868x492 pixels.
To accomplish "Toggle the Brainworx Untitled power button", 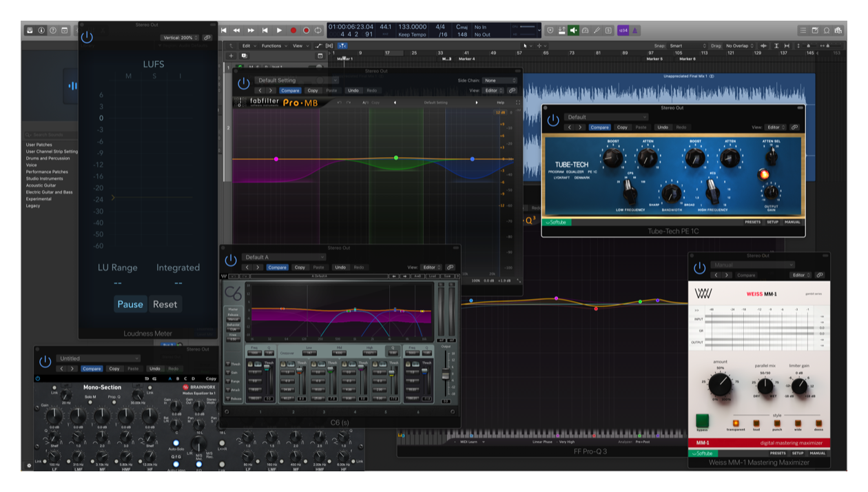I will 45,362.
